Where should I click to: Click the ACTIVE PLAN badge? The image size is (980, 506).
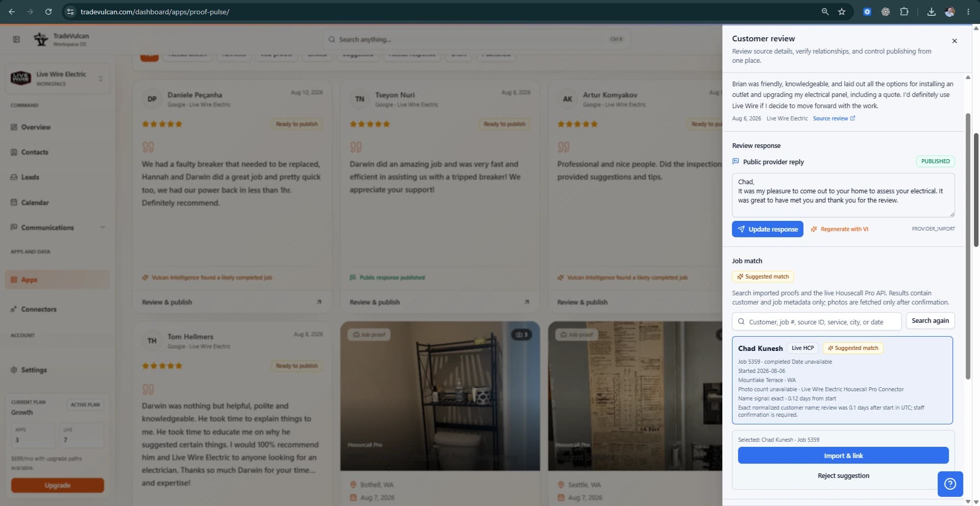click(85, 404)
